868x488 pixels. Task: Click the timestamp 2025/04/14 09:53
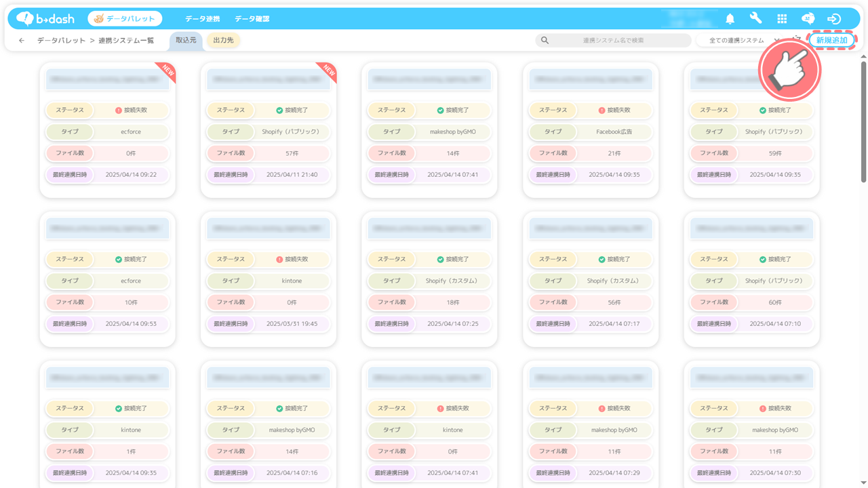click(x=131, y=324)
